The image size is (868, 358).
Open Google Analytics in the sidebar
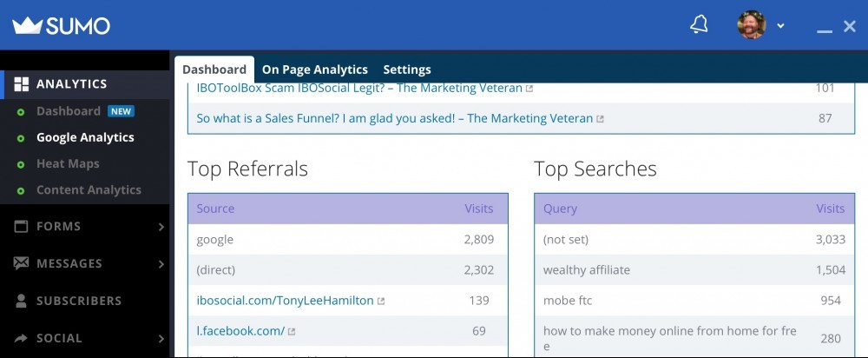coord(85,137)
